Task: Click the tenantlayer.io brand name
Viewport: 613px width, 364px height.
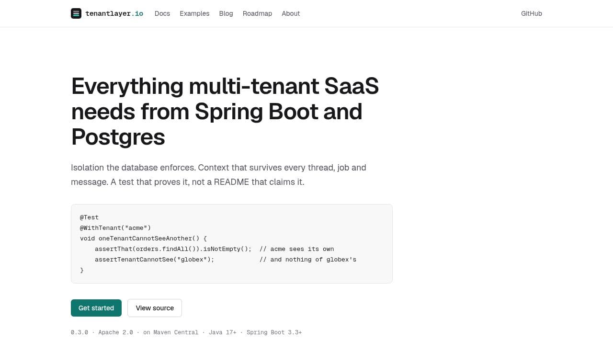Action: click(x=114, y=13)
